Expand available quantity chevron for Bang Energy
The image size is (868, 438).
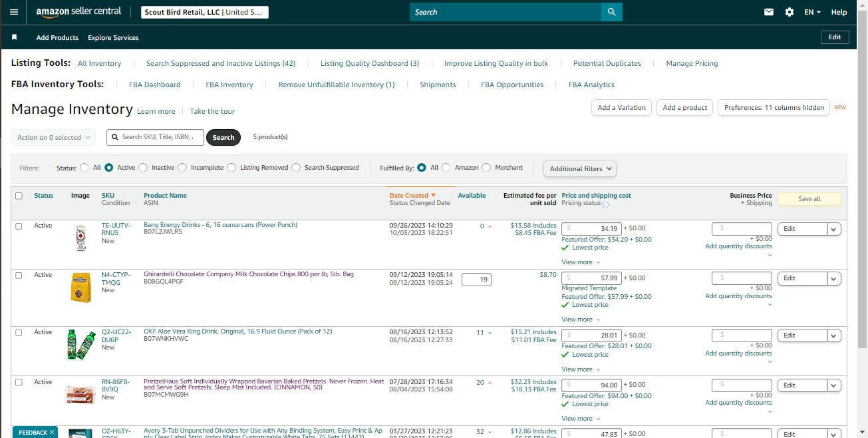490,226
